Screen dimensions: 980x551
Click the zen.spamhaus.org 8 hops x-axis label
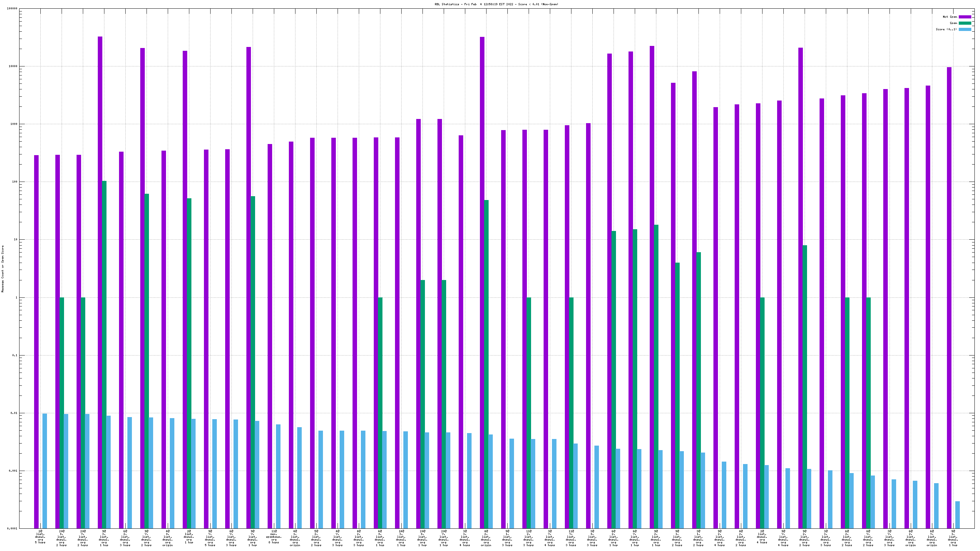pyautogui.click(x=274, y=536)
